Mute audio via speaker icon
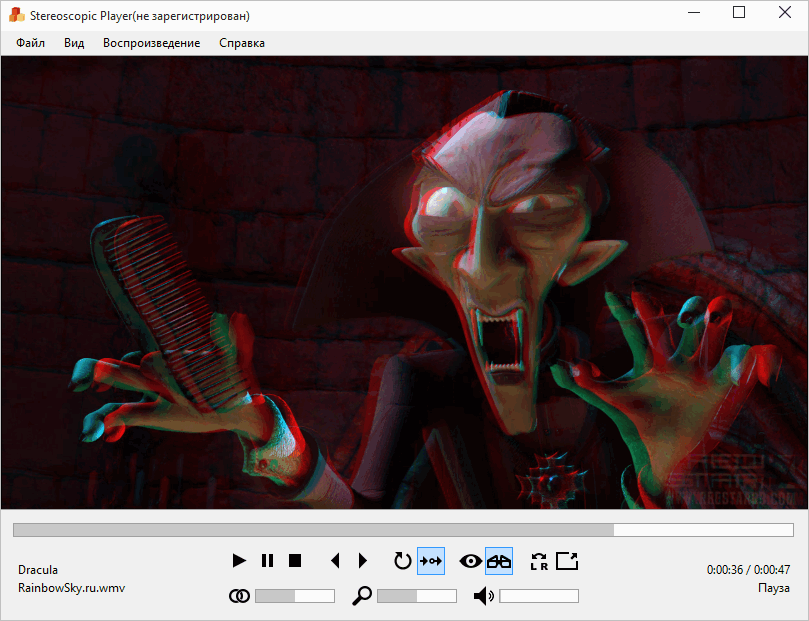Image resolution: width=809 pixels, height=621 pixels. (x=483, y=596)
